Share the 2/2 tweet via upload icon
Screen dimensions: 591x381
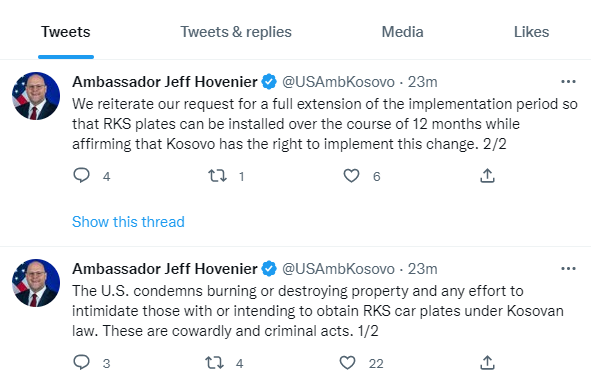tap(487, 176)
